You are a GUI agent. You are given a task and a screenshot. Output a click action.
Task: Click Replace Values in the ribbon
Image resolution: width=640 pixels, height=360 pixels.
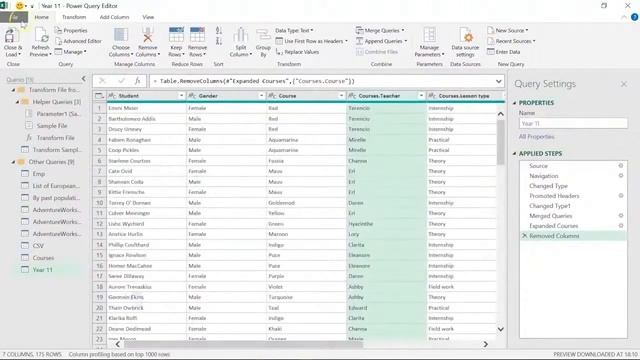pos(297,52)
